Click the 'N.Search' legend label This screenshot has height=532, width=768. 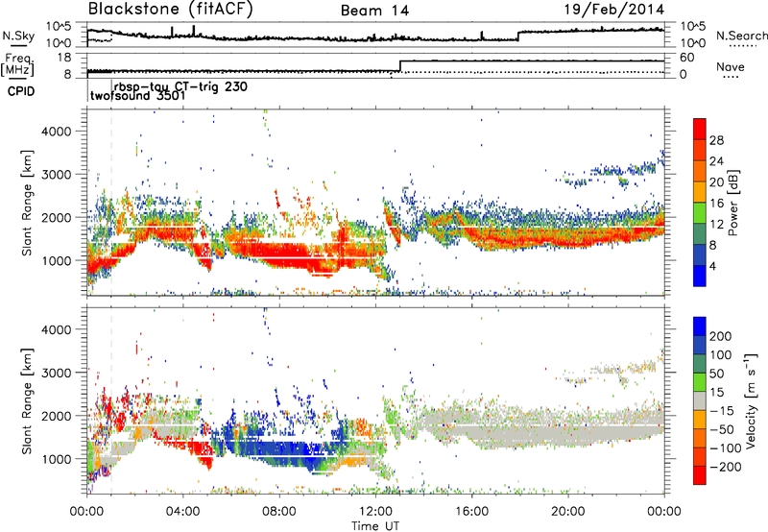[741, 36]
